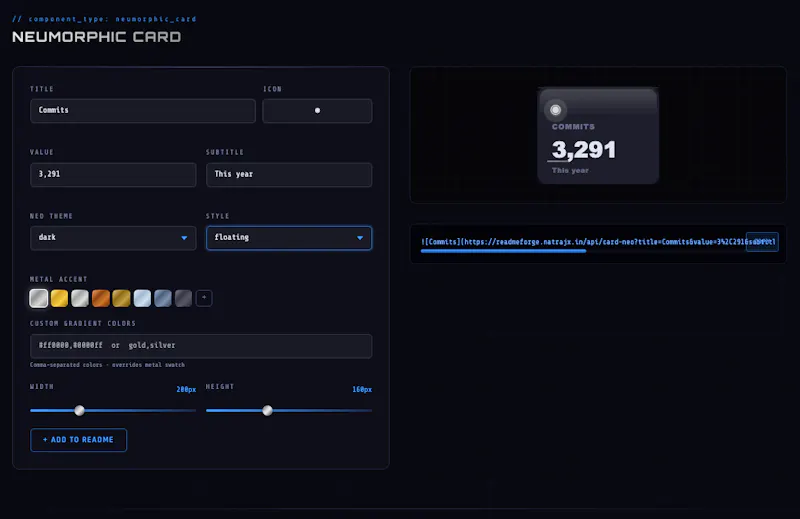Click the NEUMORPHIC CARD heading
Viewport: 800px width, 519px height.
(96, 37)
